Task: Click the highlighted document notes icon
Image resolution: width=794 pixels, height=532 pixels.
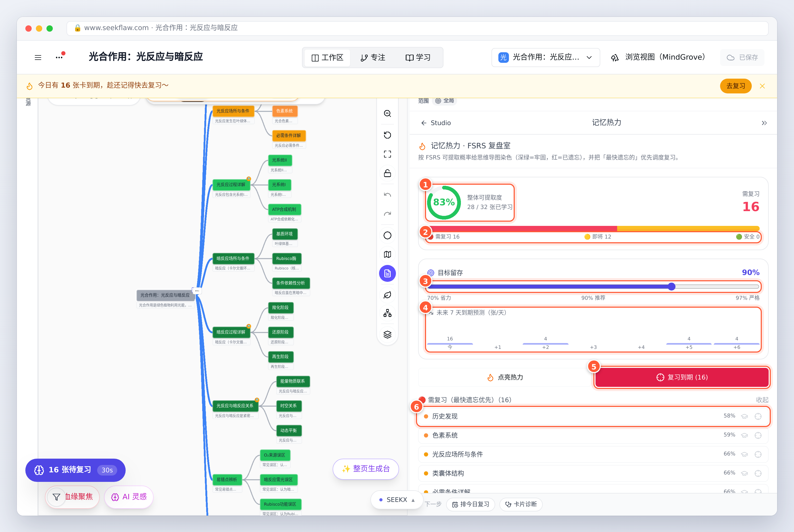Action: tap(387, 273)
